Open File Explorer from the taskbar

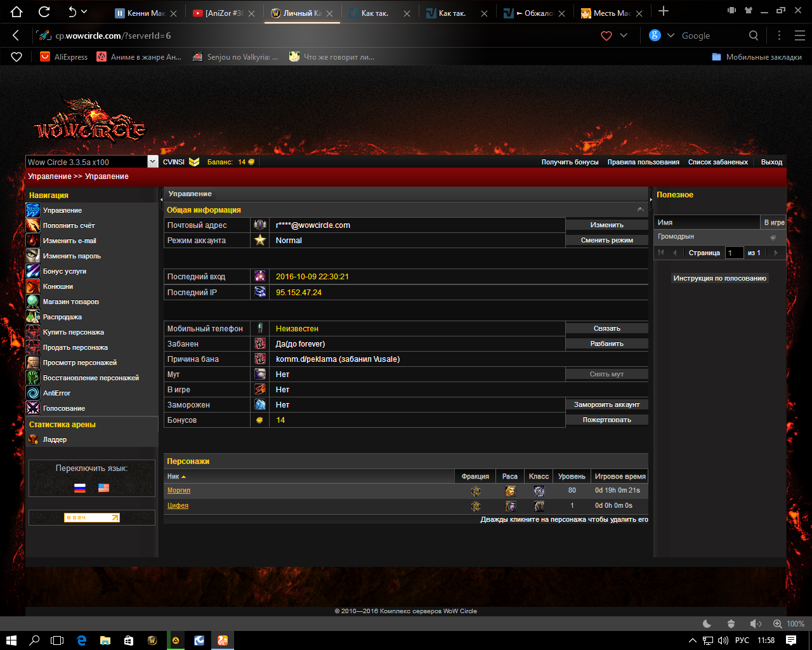pos(105,640)
